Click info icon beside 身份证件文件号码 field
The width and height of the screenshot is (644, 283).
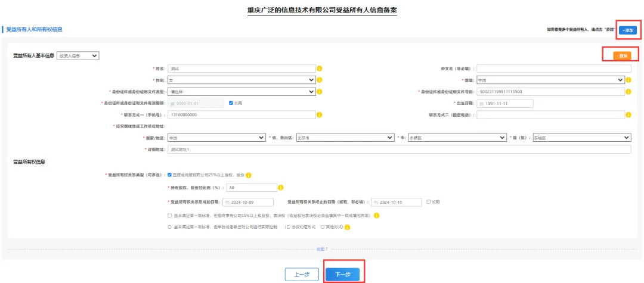628,92
